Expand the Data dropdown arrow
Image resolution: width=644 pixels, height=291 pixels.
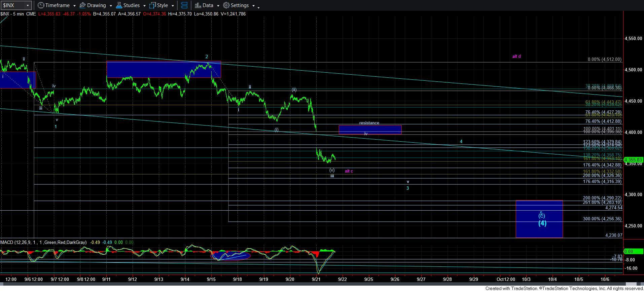[x=218, y=6]
